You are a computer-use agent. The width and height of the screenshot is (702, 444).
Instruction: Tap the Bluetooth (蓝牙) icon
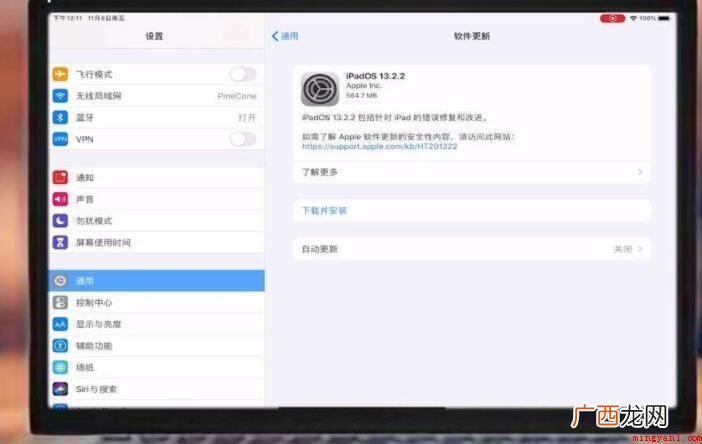pyautogui.click(x=60, y=117)
